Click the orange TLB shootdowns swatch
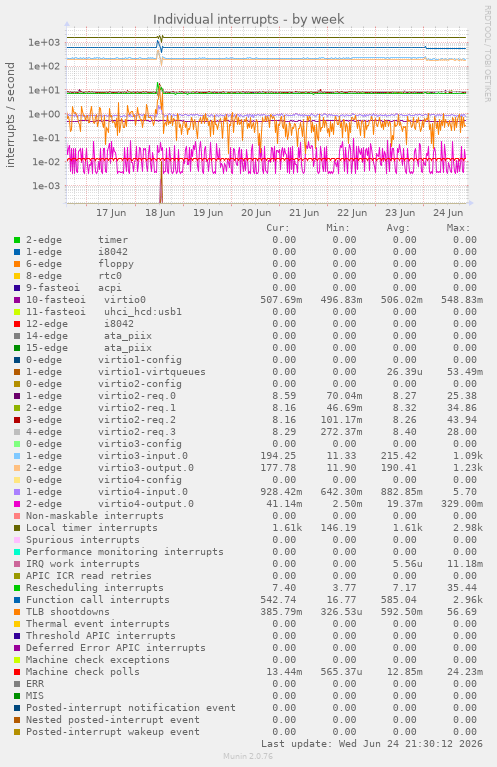The image size is (497, 767). click(17, 612)
